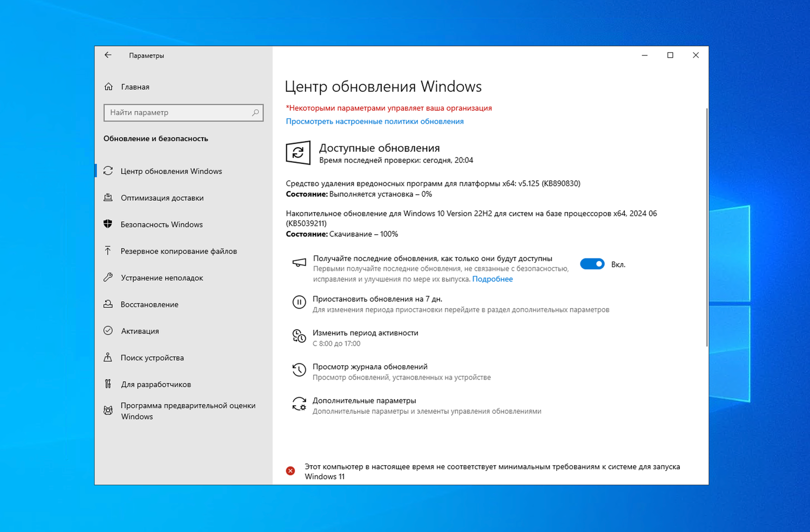Click the Выполняется установка – 0% status
This screenshot has width=810, height=532.
(x=381, y=194)
